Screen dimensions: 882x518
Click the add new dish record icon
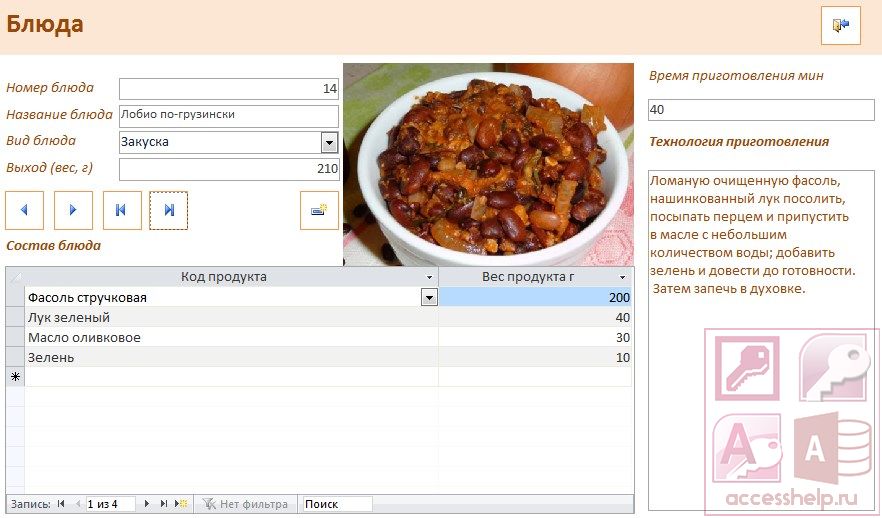320,210
